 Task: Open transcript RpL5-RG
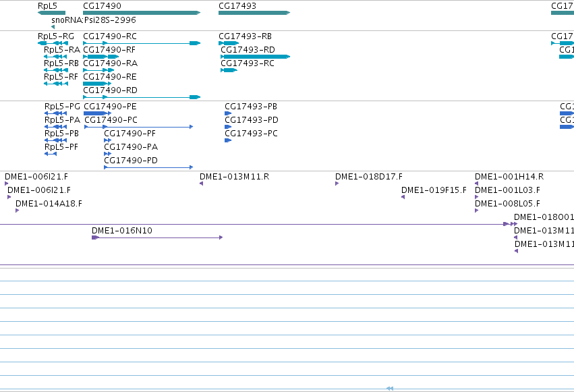[x=56, y=36]
